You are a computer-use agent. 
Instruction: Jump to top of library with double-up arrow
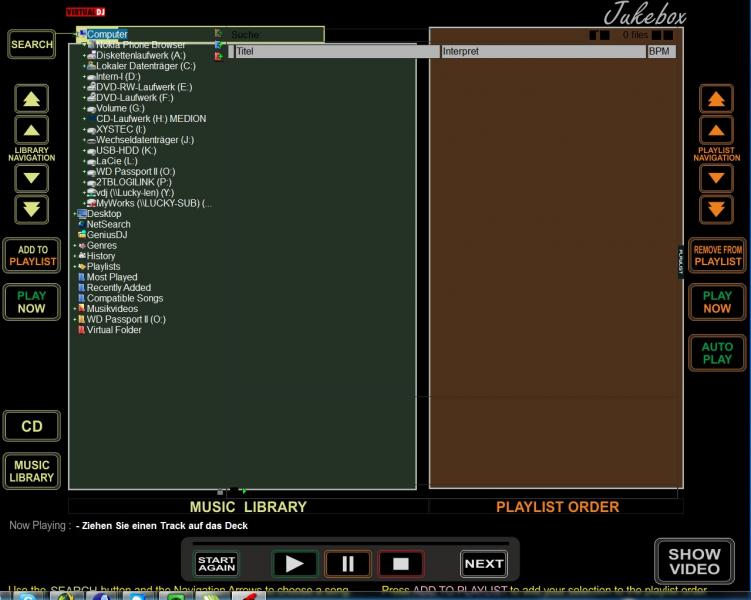pos(32,99)
